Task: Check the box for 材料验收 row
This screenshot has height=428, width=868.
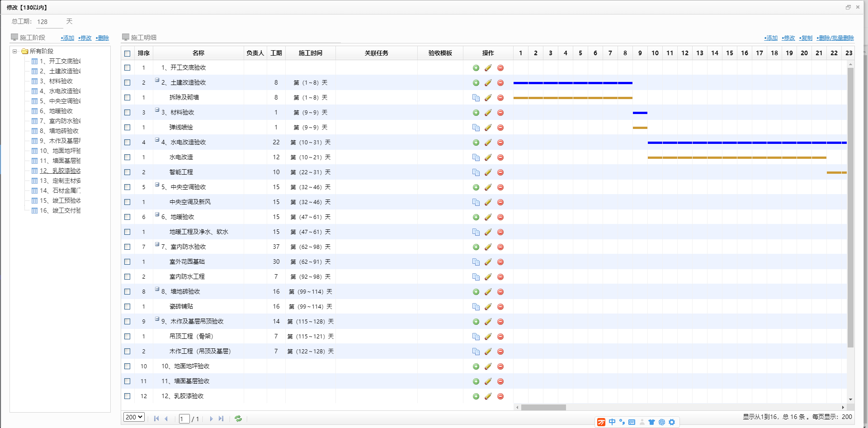Action: 127,113
